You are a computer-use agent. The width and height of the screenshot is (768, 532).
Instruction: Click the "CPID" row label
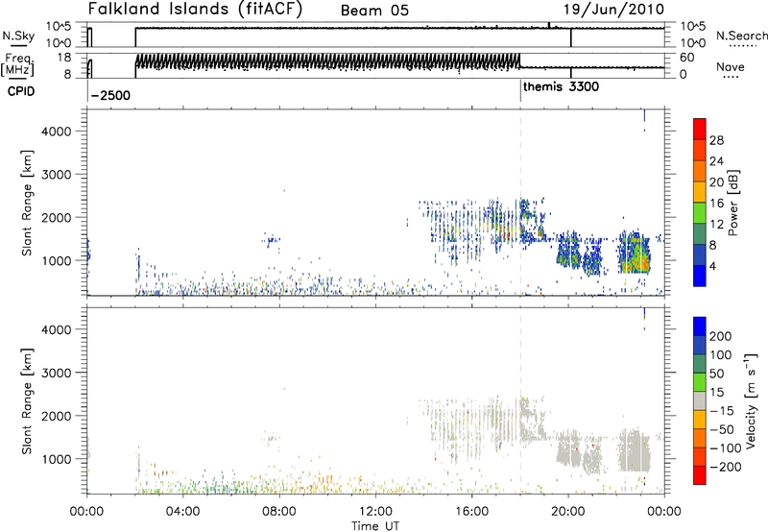(21, 91)
